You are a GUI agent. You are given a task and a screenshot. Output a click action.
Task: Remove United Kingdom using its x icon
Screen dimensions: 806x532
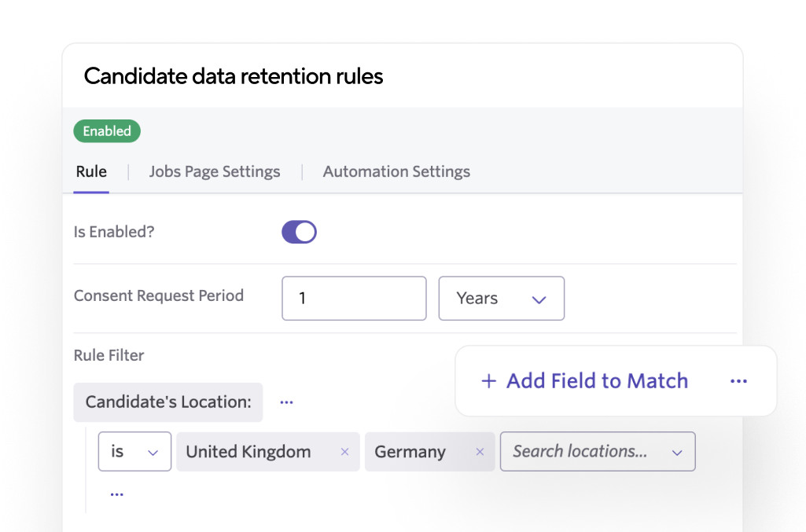[344, 451]
